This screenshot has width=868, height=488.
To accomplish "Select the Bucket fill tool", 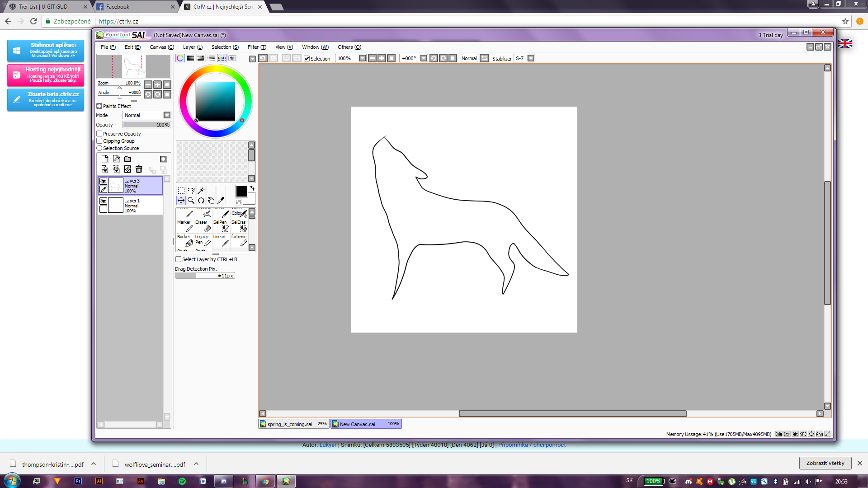I will (184, 240).
